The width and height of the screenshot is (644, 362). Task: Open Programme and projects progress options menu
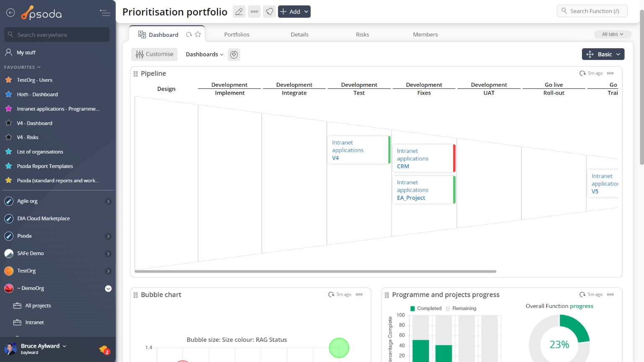click(x=610, y=295)
